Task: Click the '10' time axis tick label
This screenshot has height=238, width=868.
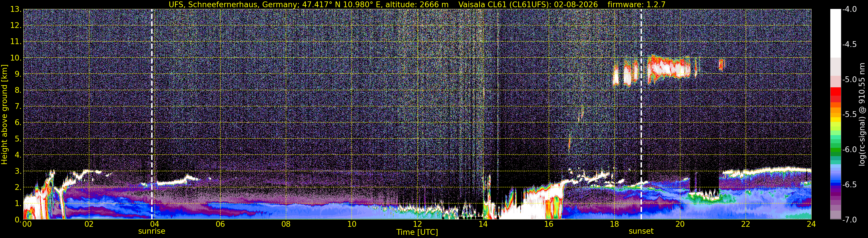Action: pos(352,224)
